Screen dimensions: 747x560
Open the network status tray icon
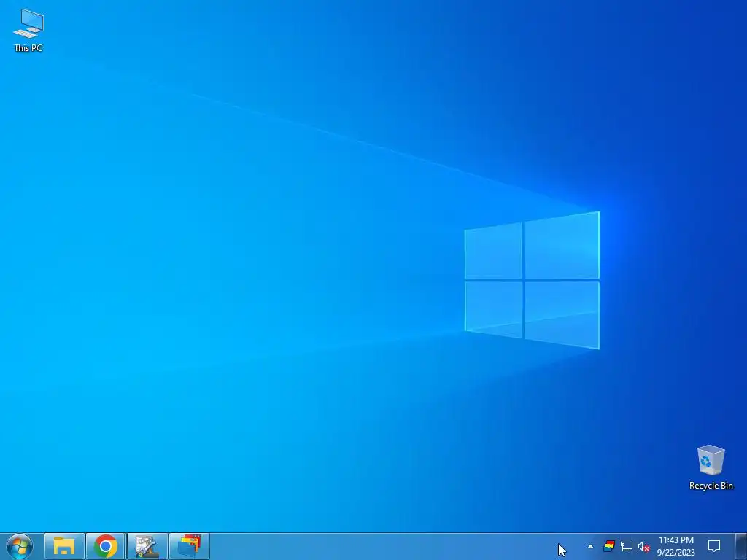click(627, 546)
